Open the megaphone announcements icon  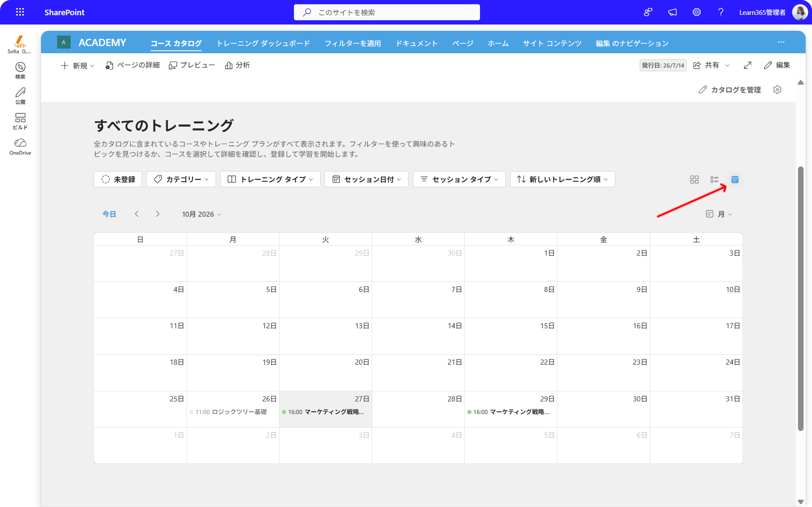pyautogui.click(x=672, y=12)
